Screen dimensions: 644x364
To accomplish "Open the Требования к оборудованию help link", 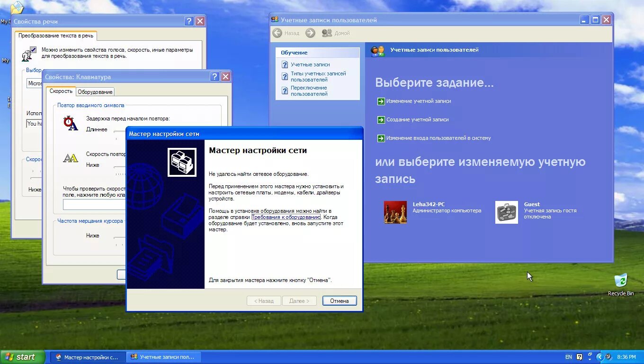I will click(x=286, y=217).
